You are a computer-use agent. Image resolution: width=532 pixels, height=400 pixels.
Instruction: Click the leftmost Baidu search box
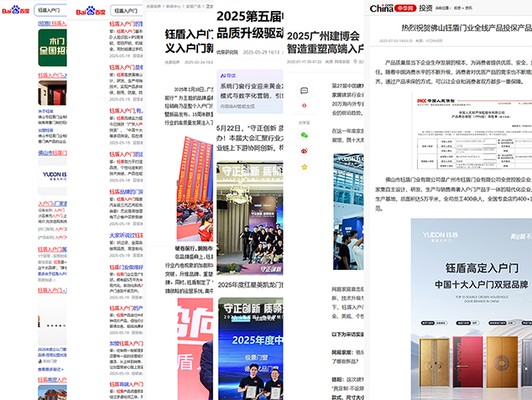[x=55, y=11]
